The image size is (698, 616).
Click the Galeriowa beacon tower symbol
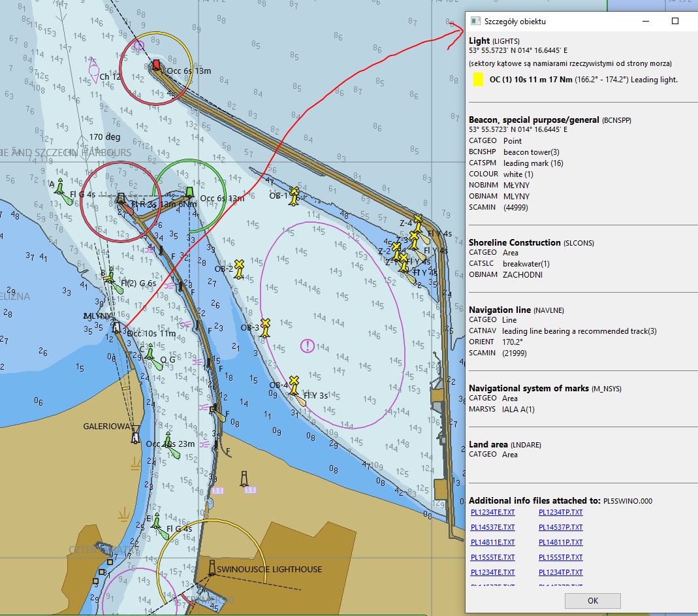135,436
